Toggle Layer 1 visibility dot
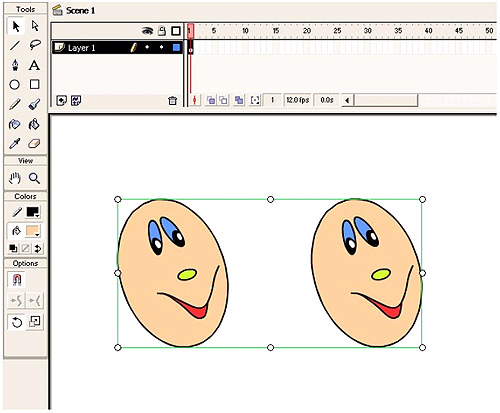 (x=147, y=48)
